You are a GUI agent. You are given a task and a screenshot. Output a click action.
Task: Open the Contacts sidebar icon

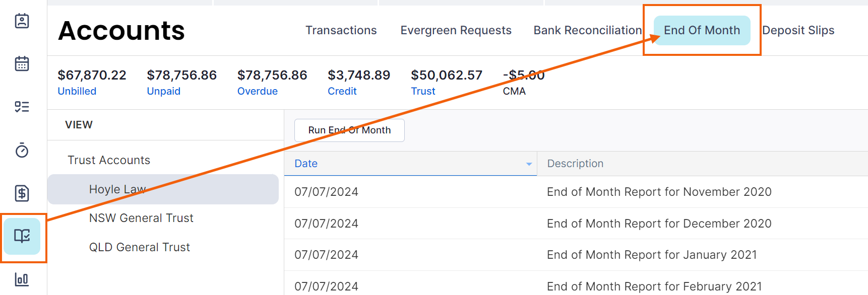[22, 21]
